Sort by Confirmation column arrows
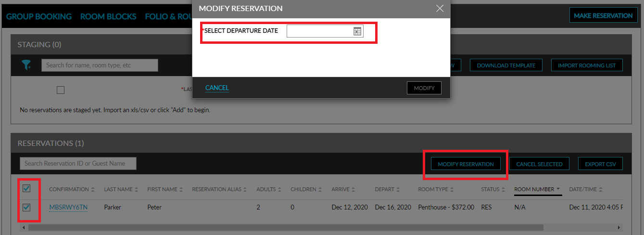Screen dimensions: 644x235 pos(93,190)
